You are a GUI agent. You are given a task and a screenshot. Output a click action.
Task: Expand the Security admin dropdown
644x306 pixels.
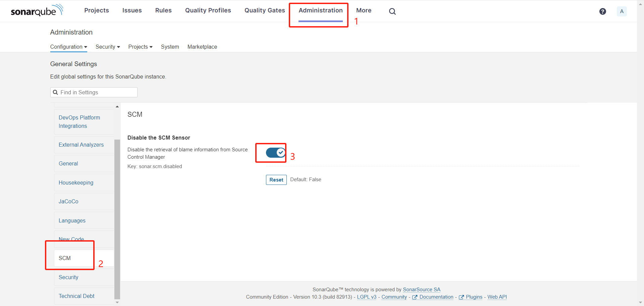(x=108, y=47)
